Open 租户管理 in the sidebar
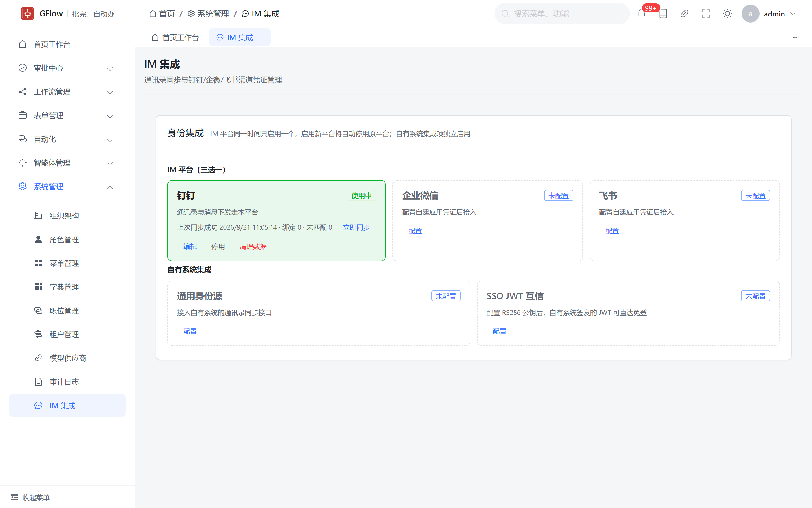The width and height of the screenshot is (812, 508). (x=67, y=334)
